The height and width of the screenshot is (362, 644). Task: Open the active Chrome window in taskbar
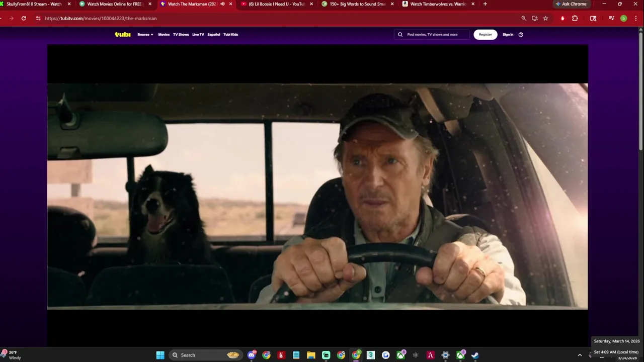click(x=356, y=355)
